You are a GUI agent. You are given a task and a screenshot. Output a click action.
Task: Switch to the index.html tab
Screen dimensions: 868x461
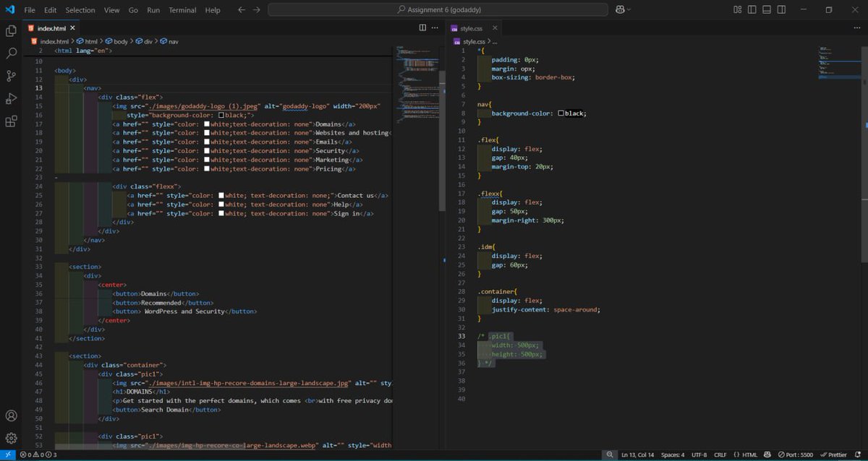coord(51,27)
